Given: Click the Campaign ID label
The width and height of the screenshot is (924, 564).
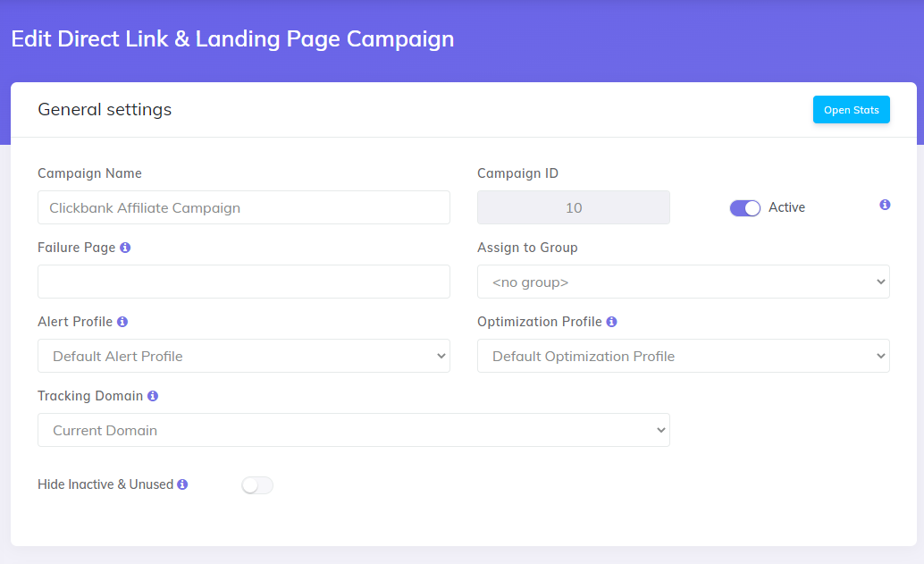Looking at the screenshot, I should pyautogui.click(x=517, y=173).
